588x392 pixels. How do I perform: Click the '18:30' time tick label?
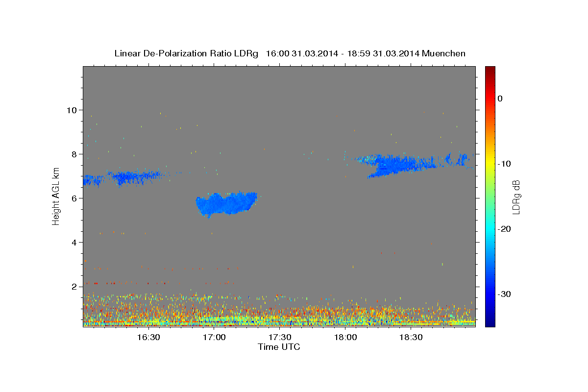pos(411,337)
